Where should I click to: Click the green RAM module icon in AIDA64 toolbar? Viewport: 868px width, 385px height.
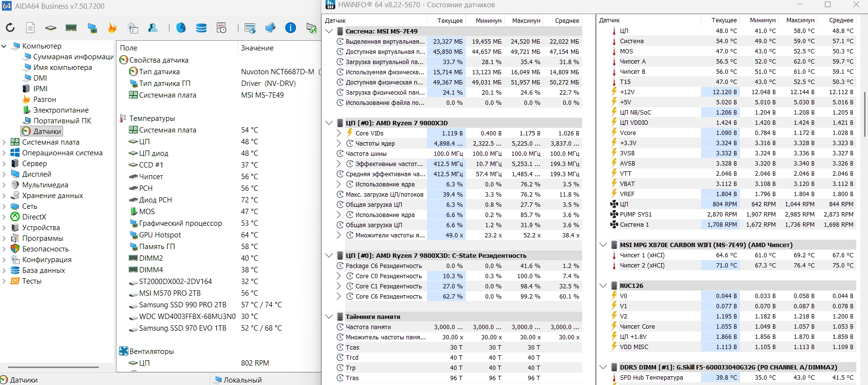(x=71, y=28)
